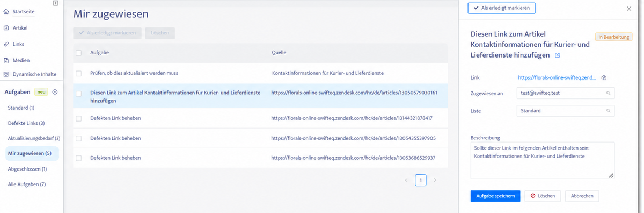Click Abbrechen to cancel editing

click(582, 196)
